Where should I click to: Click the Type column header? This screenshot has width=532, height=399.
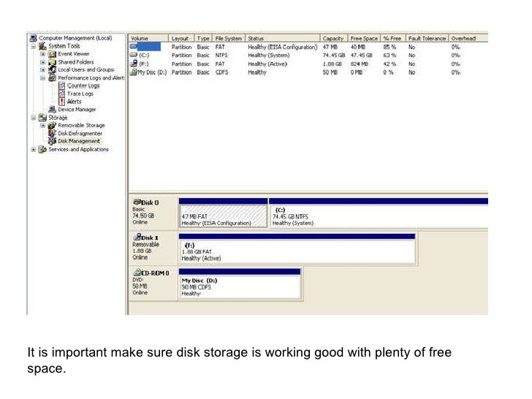point(203,38)
